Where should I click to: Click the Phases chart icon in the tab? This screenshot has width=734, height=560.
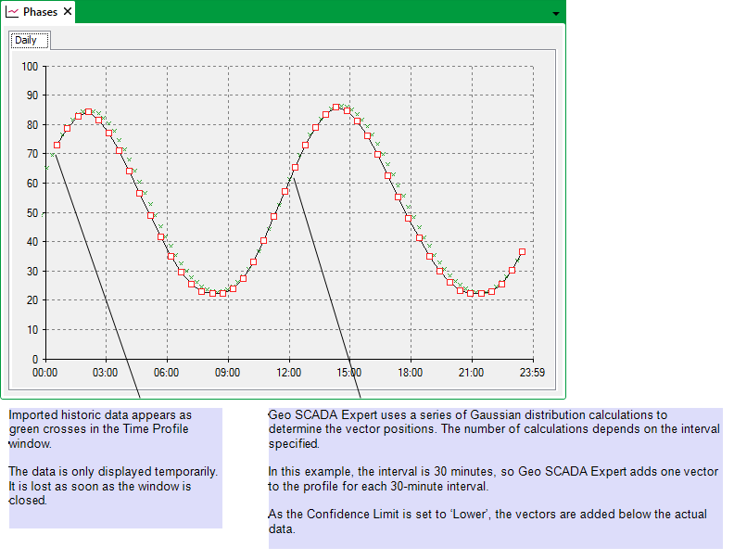(12, 12)
